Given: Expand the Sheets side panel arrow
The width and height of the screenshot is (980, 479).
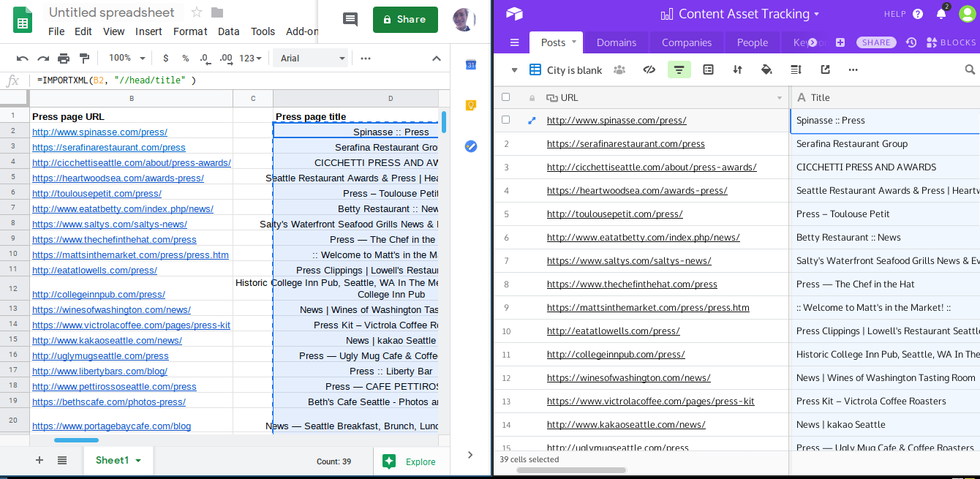Looking at the screenshot, I should point(470,455).
